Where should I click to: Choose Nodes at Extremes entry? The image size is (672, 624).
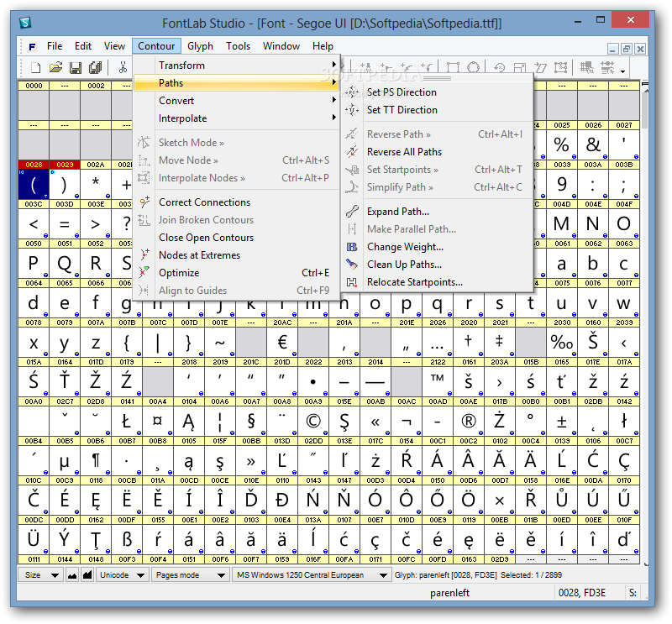click(x=237, y=255)
